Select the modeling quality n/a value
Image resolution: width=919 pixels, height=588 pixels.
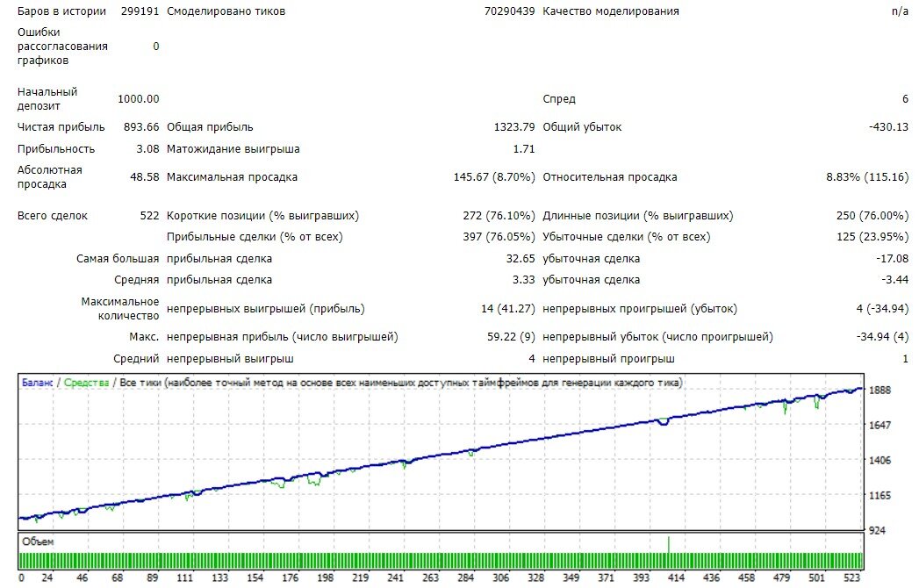pyautogui.click(x=900, y=11)
